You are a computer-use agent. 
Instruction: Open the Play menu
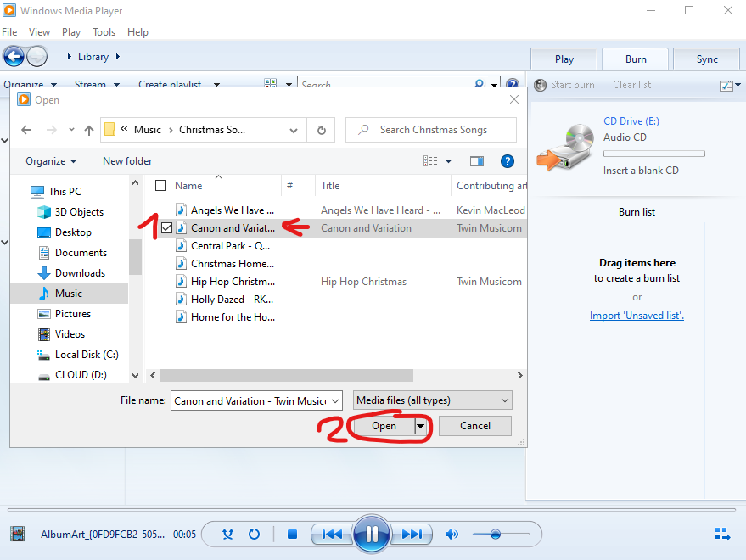coord(71,32)
